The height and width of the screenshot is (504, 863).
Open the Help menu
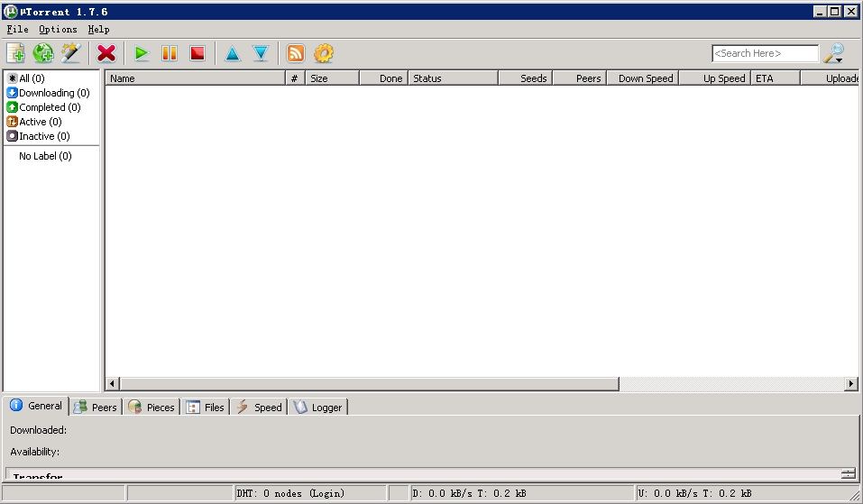(98, 29)
